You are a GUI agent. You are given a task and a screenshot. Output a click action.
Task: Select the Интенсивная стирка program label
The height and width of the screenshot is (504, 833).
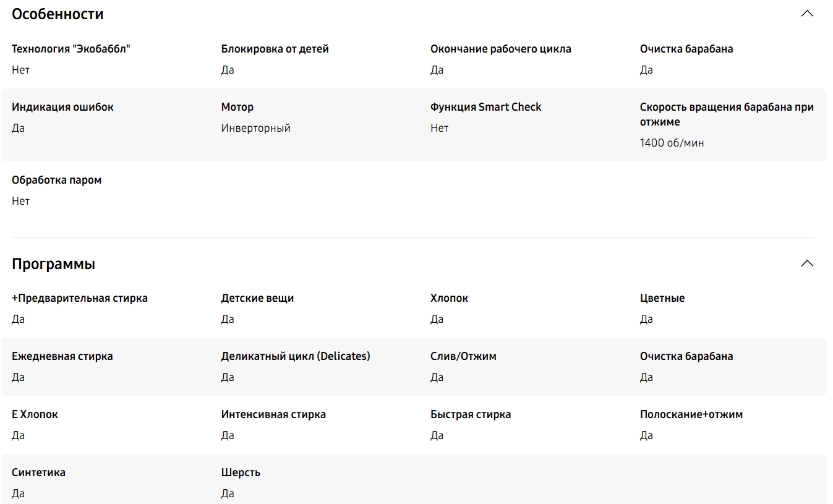tap(273, 414)
